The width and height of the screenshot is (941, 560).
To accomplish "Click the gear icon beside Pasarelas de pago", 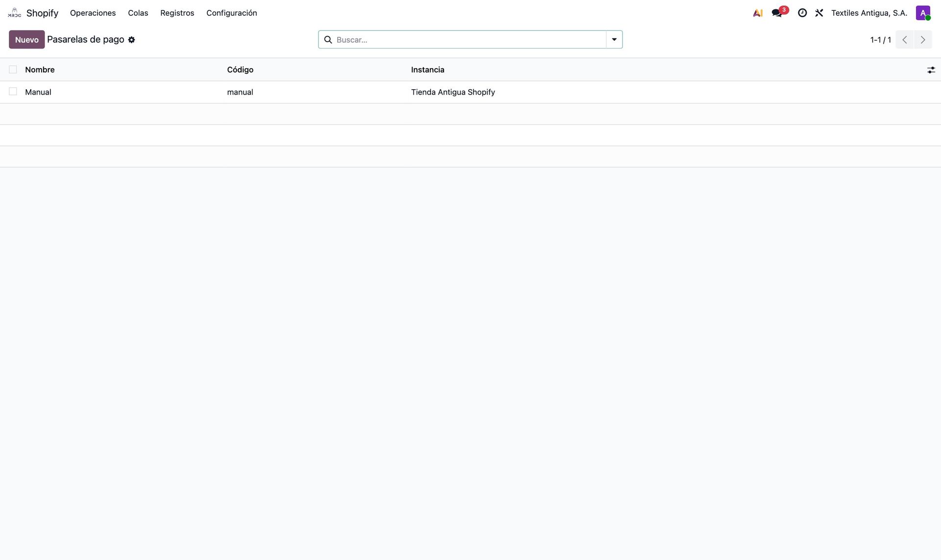I will [131, 40].
